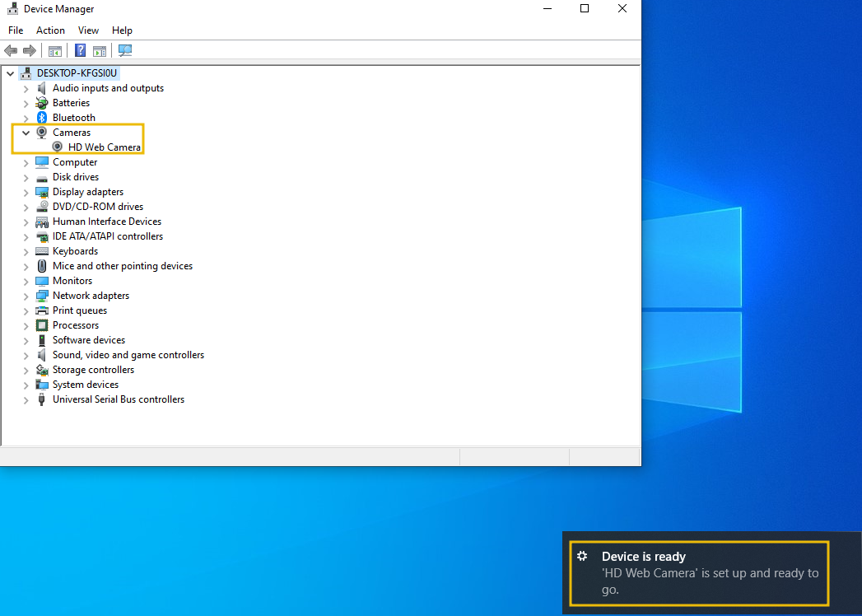Click the Network adapters icon
Screen dimensions: 862x616
click(x=42, y=296)
